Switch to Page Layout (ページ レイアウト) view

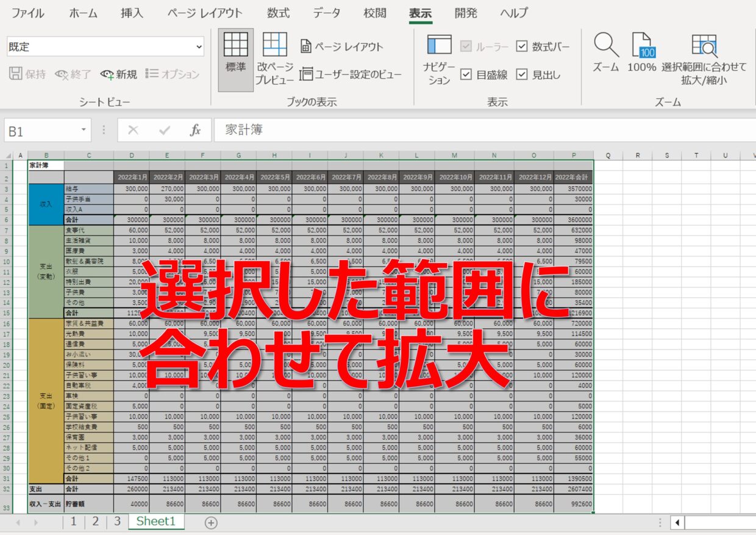click(342, 46)
